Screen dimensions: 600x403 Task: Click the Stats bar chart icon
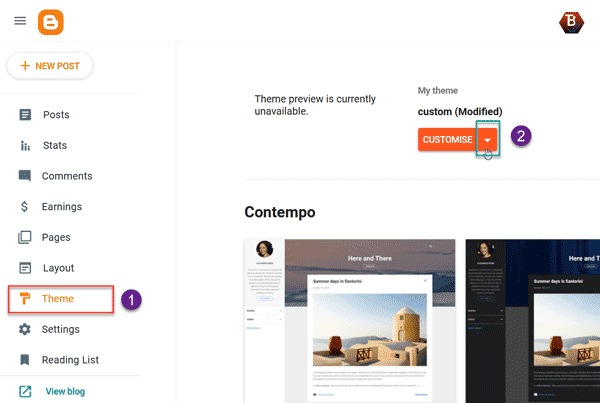pyautogui.click(x=25, y=145)
